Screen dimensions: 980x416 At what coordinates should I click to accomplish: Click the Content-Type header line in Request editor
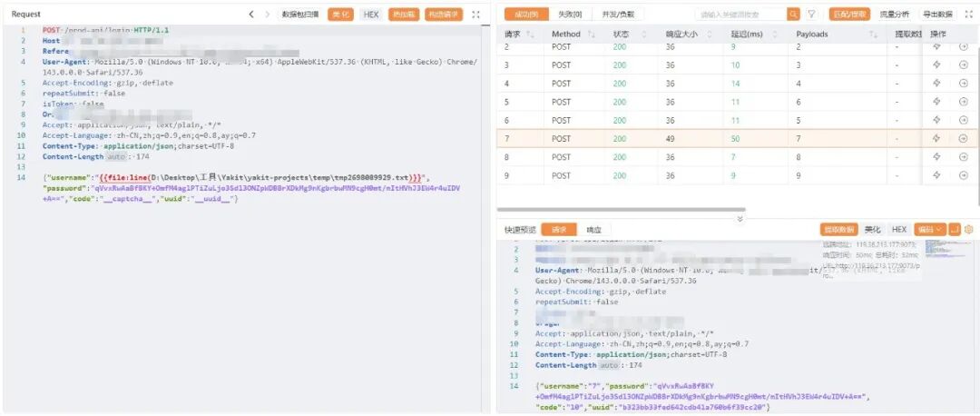point(138,145)
